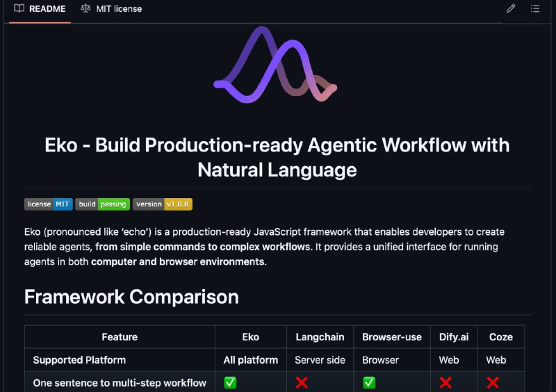This screenshot has width=556, height=392.
Task: Click the red cross under Coze
Action: coord(493,383)
